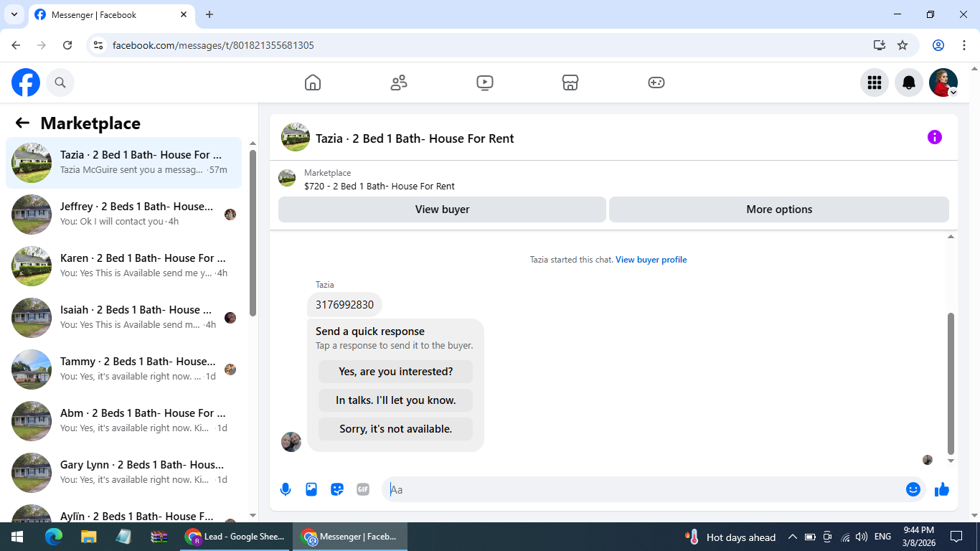Click the More options button
980x551 pixels.
point(779,209)
